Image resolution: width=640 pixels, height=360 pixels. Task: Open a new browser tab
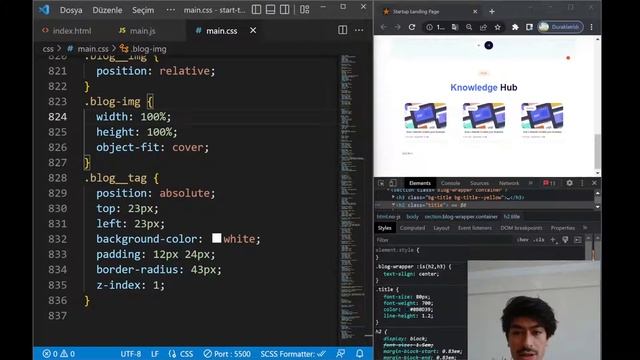click(x=492, y=11)
